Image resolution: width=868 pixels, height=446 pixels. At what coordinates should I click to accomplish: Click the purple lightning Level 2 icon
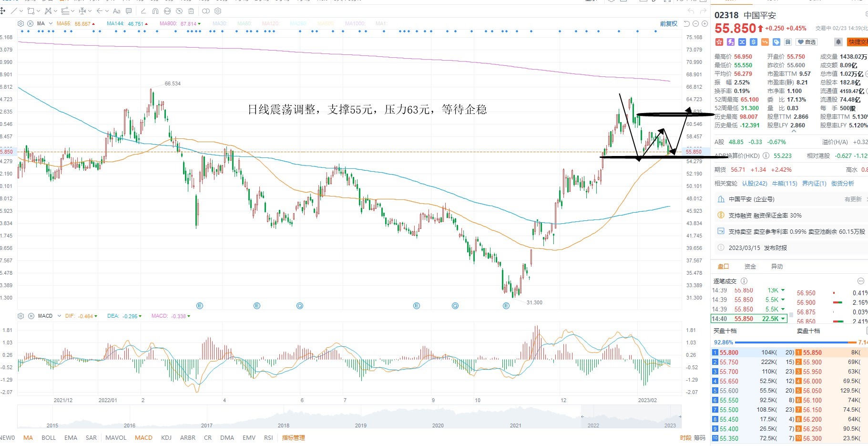[x=730, y=42]
